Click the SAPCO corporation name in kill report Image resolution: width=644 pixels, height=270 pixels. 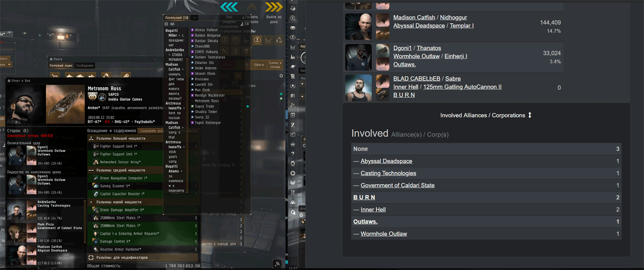[x=114, y=95]
